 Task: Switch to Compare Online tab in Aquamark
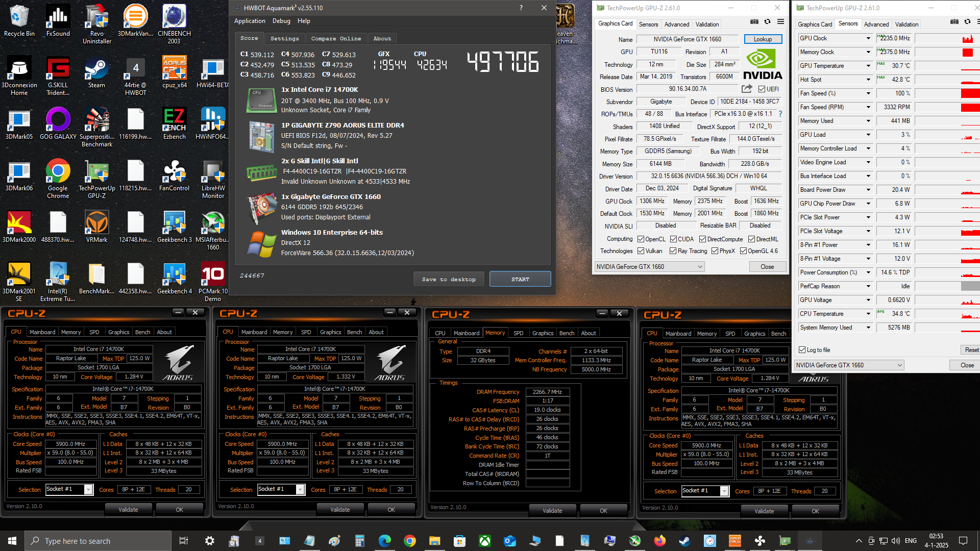tap(336, 38)
